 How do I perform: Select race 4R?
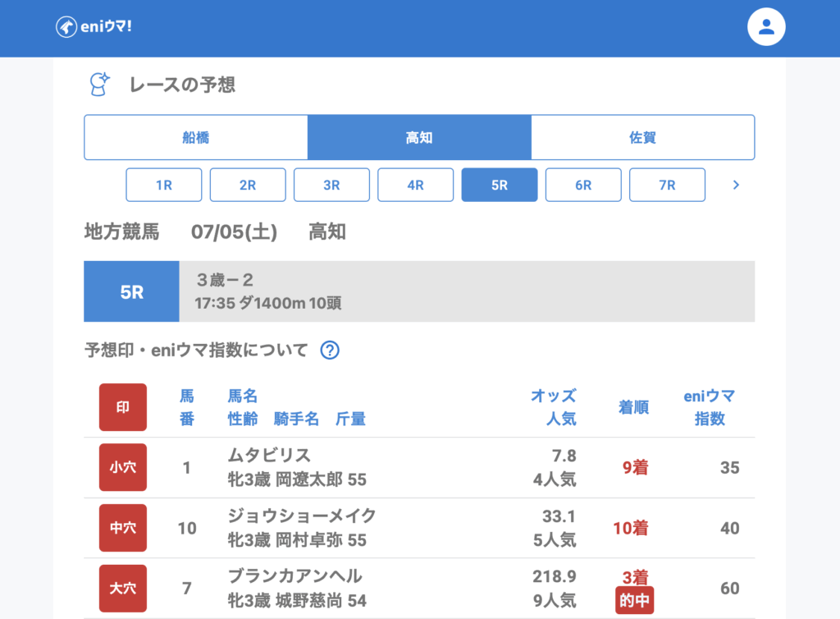415,186
